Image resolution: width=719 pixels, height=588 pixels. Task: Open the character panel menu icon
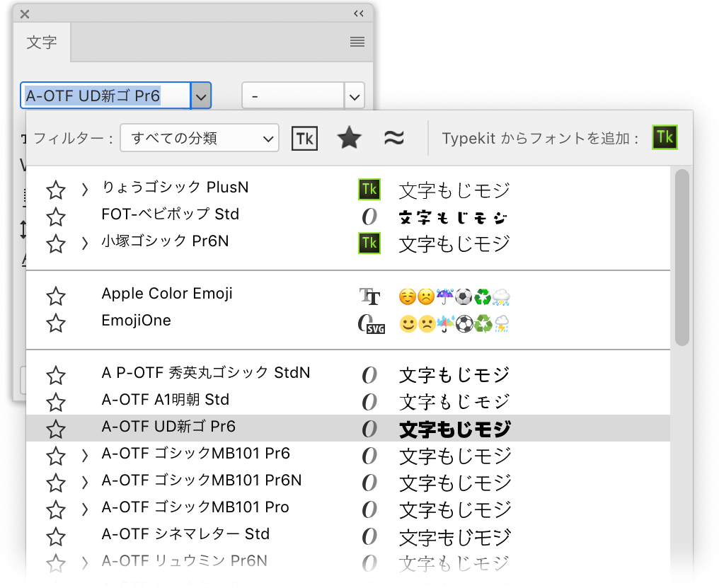pyautogui.click(x=357, y=42)
